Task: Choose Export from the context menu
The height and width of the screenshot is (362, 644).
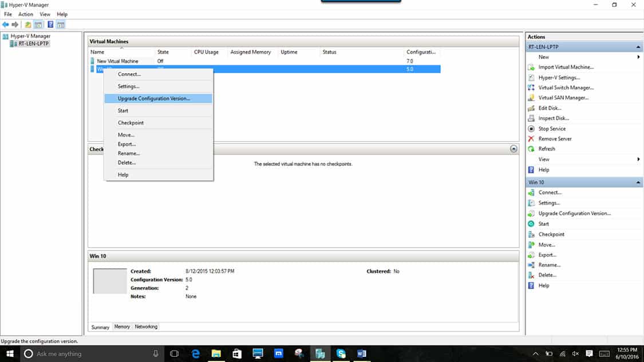Action: pos(159,144)
